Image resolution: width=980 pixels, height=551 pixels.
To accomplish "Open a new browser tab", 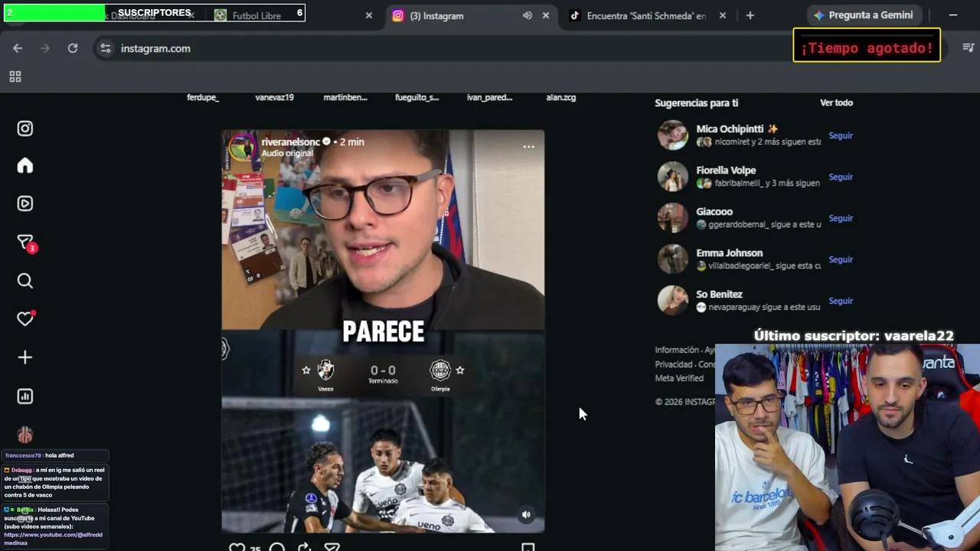I will click(x=750, y=15).
